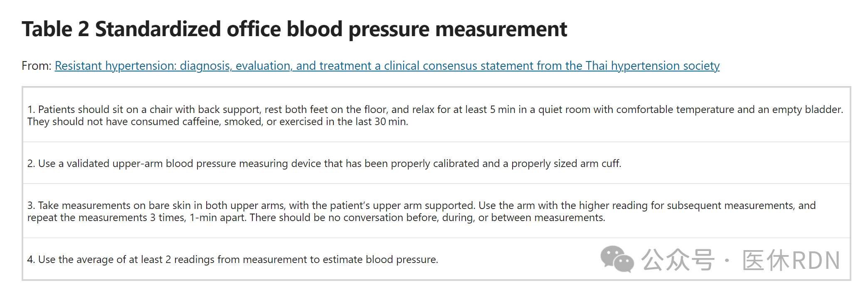
Task: Select table row 1 about patient seating
Action: pos(436,115)
